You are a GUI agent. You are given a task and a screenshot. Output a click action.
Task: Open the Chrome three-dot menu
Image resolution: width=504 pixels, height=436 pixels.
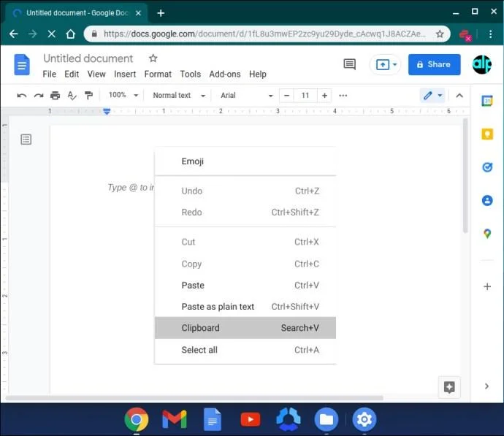click(491, 34)
